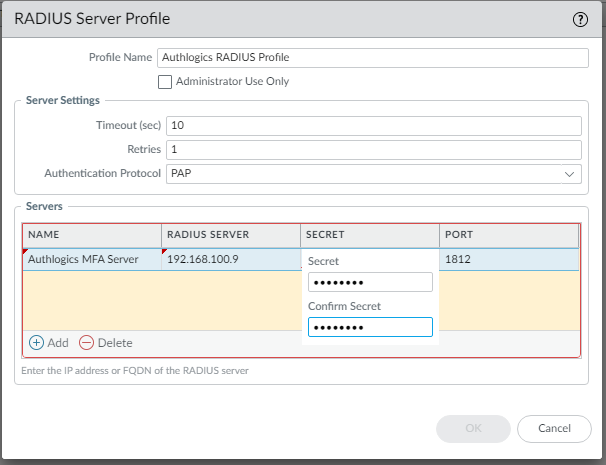Delete the selected server entry
This screenshot has width=606, height=465.
pyautogui.click(x=106, y=343)
